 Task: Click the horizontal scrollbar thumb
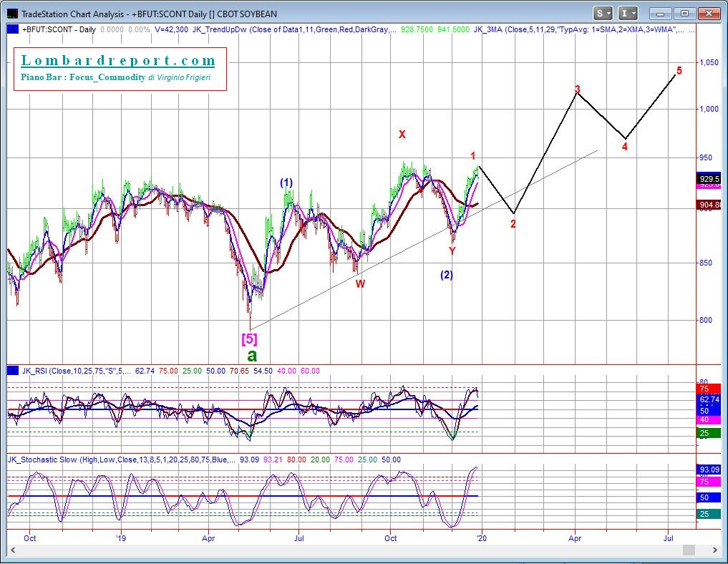689,550
